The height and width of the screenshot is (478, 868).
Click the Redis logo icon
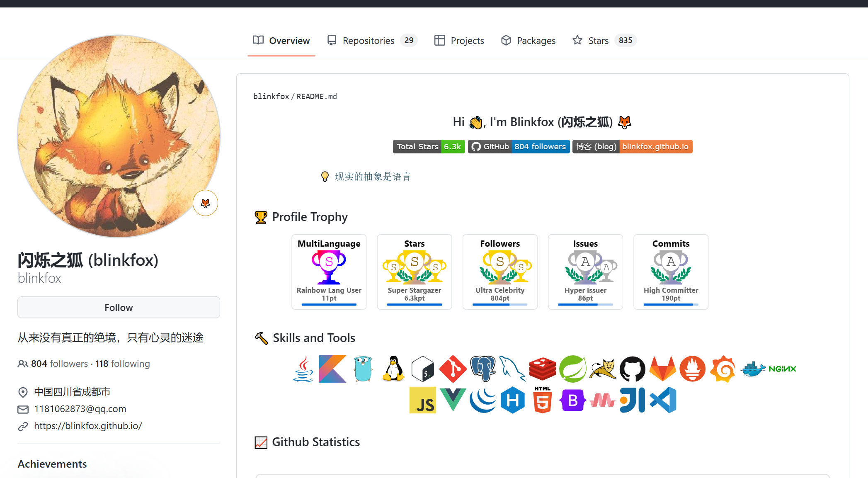point(542,369)
